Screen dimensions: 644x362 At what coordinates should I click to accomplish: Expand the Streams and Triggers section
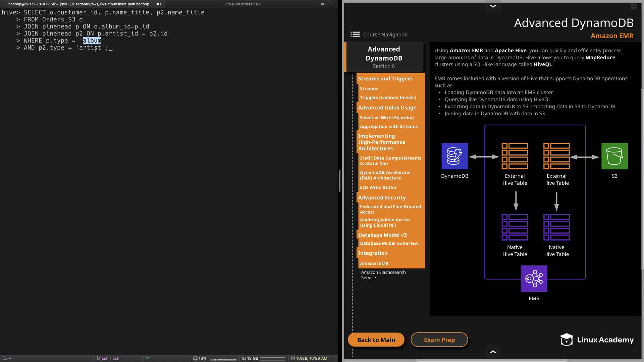385,78
